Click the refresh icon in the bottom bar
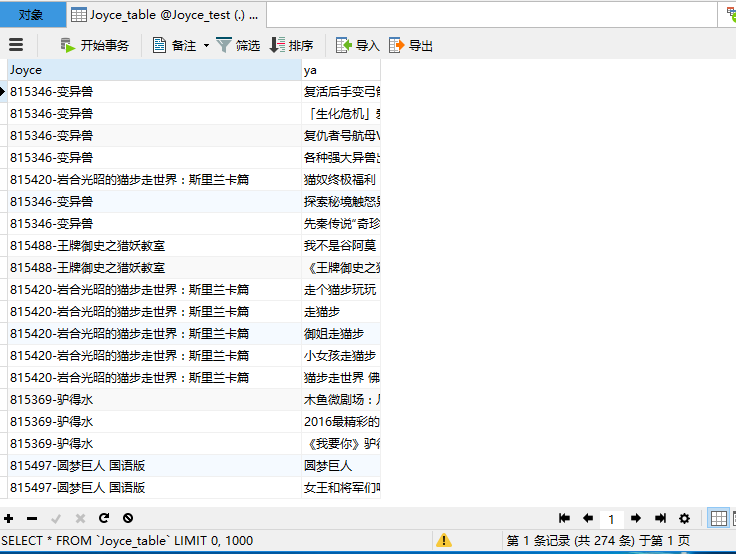Screen dimensions: 736x554 click(103, 518)
